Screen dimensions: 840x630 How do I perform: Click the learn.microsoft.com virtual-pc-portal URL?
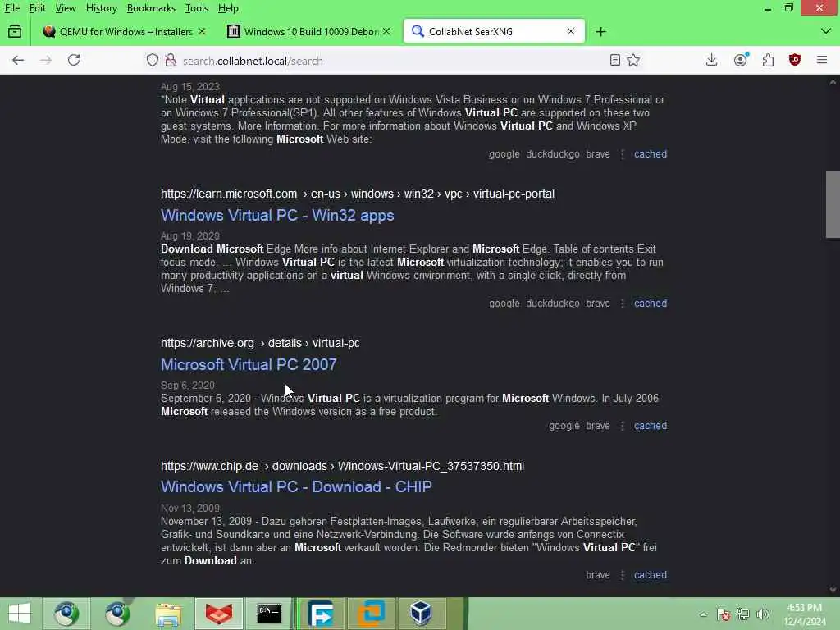click(x=358, y=194)
